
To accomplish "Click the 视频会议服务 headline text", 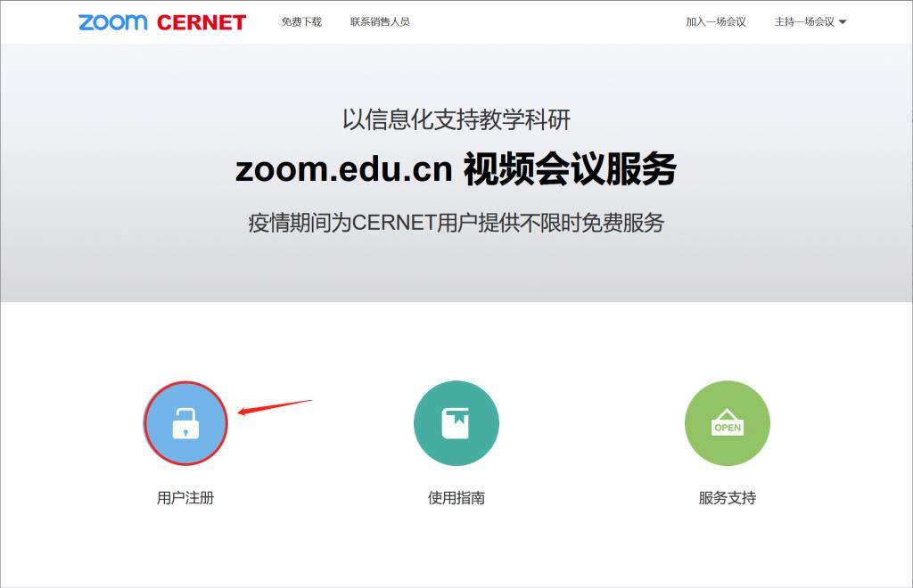I will point(570,169).
